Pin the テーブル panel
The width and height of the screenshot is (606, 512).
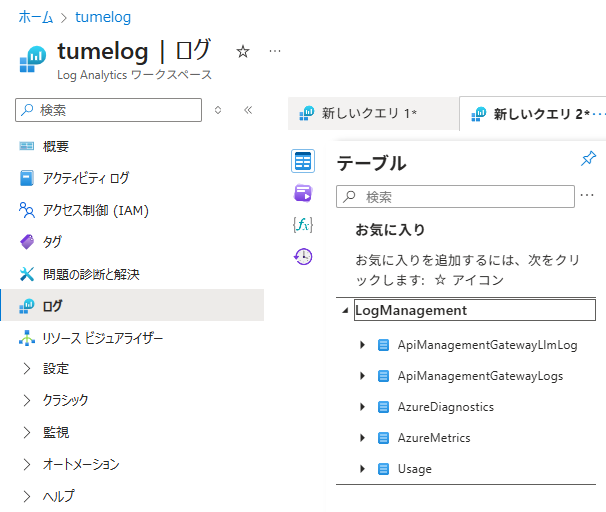(x=588, y=158)
